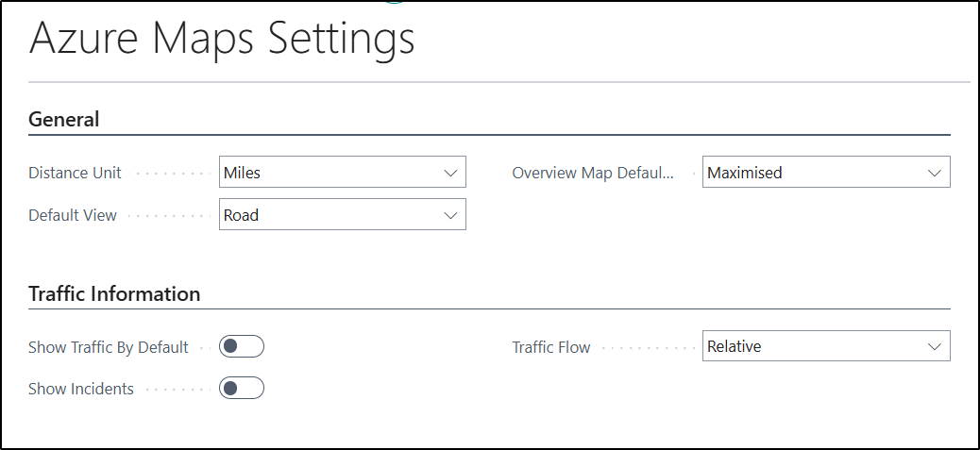This screenshot has height=450, width=980.
Task: Open the Distance Unit dropdown arrow
Action: pos(450,173)
